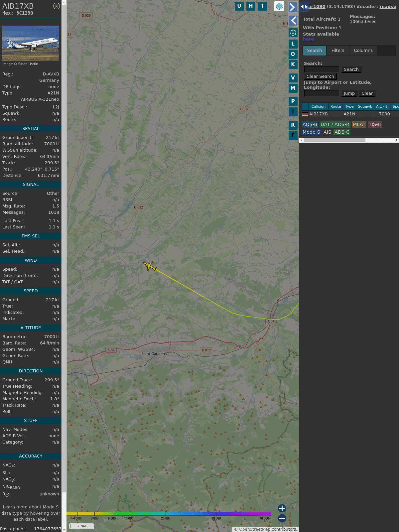The height and width of the screenshot is (532, 399).
Task: Select the yellow aircraft icon on map
Action: (x=150, y=266)
